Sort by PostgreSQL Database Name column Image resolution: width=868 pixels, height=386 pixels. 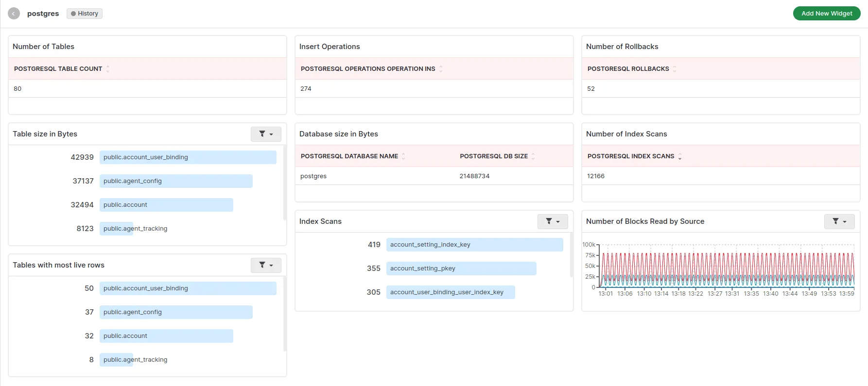tap(403, 156)
